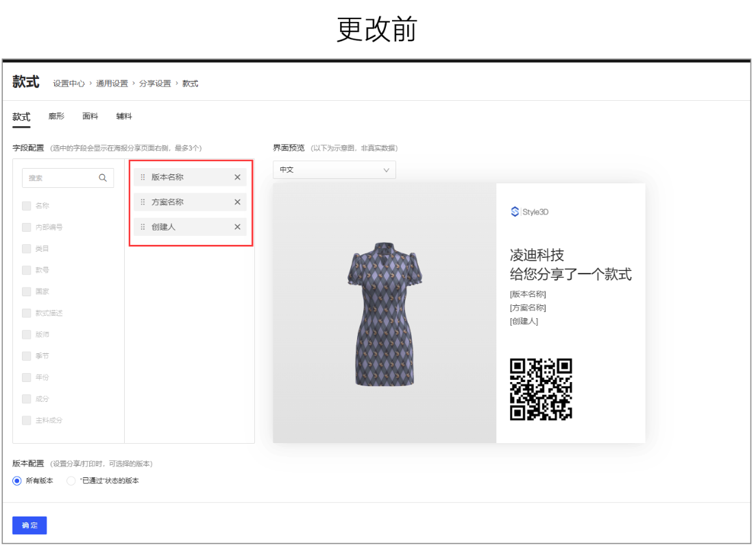Remove the 创建人 field with X

[x=237, y=227]
